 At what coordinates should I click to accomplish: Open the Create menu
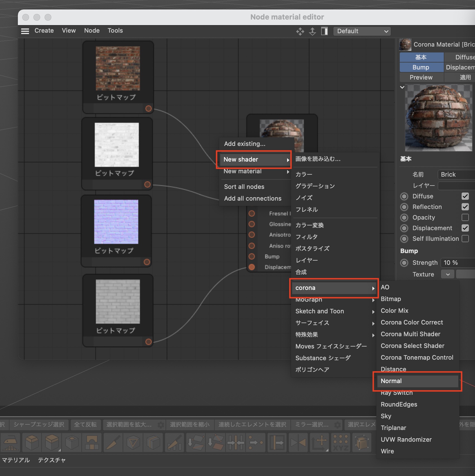44,31
